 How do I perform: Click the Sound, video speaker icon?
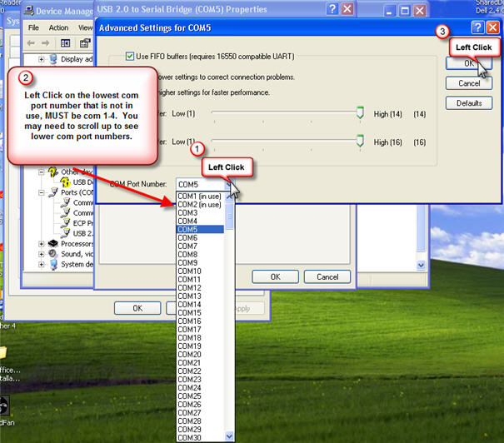coord(52,254)
